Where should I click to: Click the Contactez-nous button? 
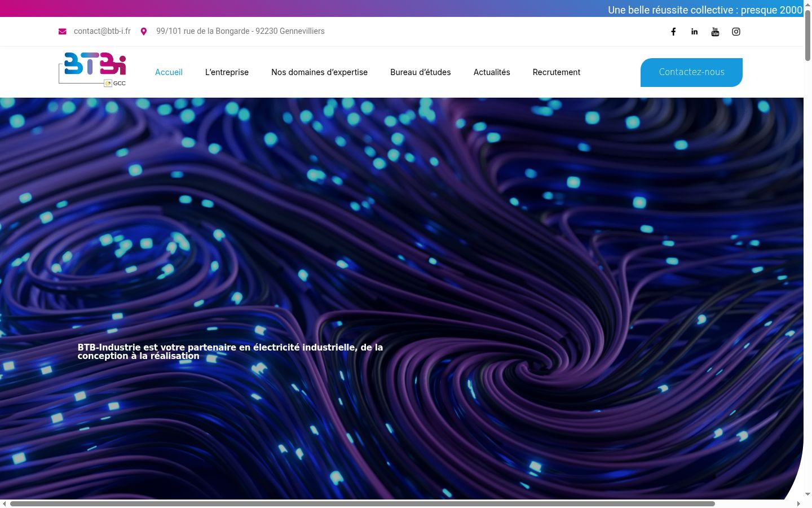(691, 72)
